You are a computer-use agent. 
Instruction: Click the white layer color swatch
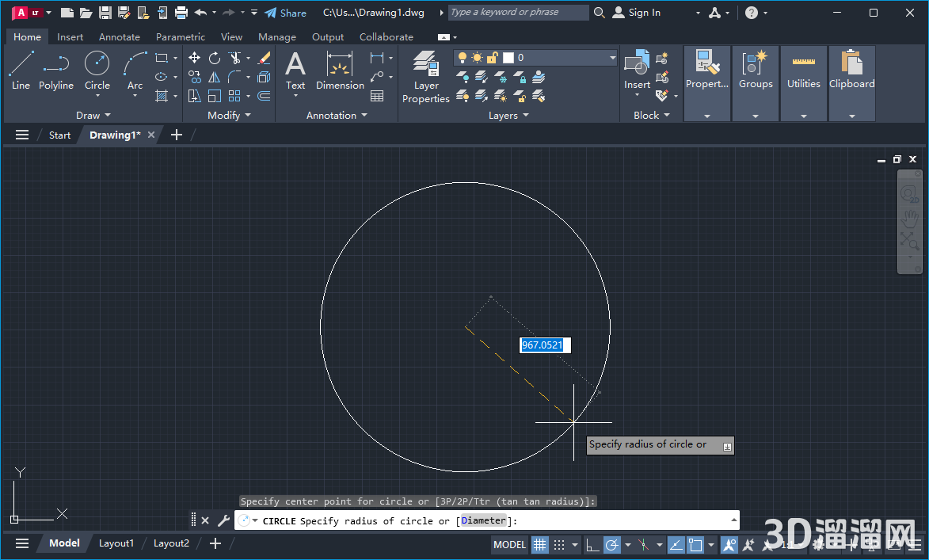point(508,58)
